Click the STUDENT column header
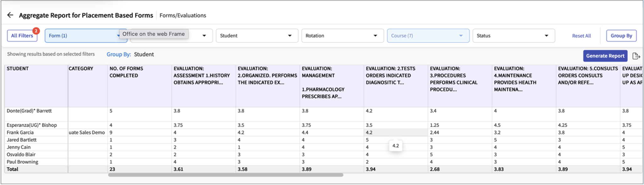This screenshot has height=185, width=644. pos(18,69)
